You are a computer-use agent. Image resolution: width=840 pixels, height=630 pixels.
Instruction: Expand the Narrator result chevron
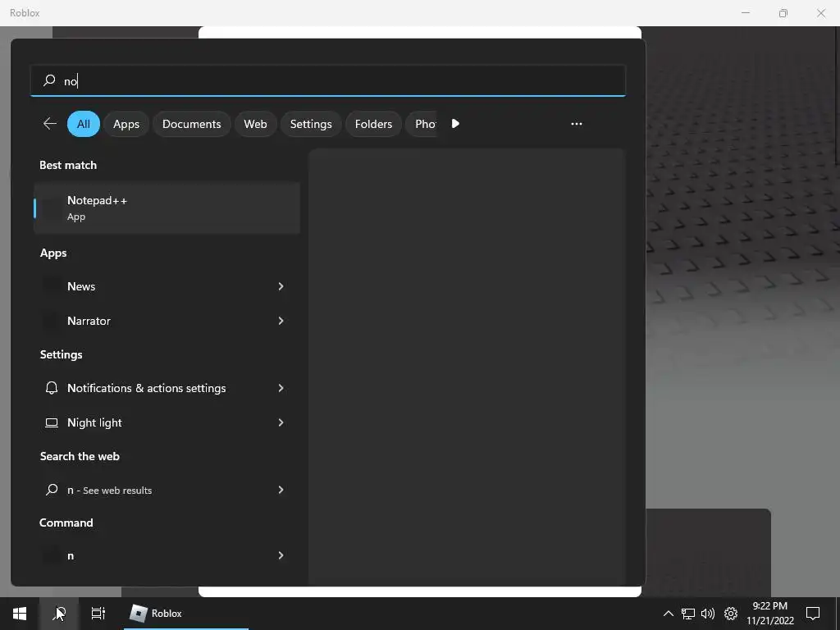tap(281, 321)
